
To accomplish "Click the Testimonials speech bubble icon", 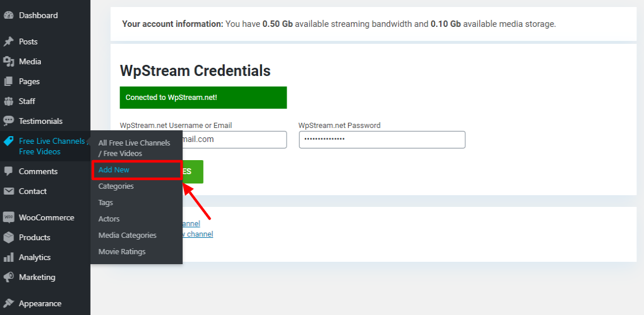I will (x=9, y=121).
